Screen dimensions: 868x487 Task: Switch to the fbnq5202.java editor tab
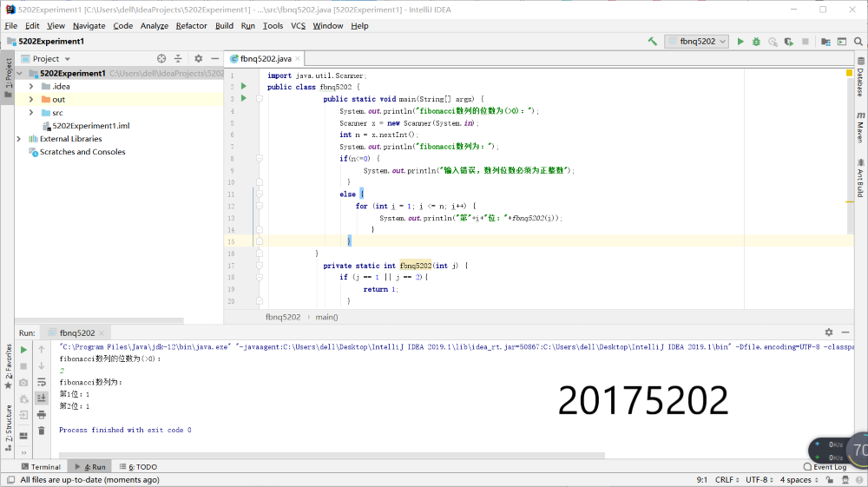tap(265, 59)
